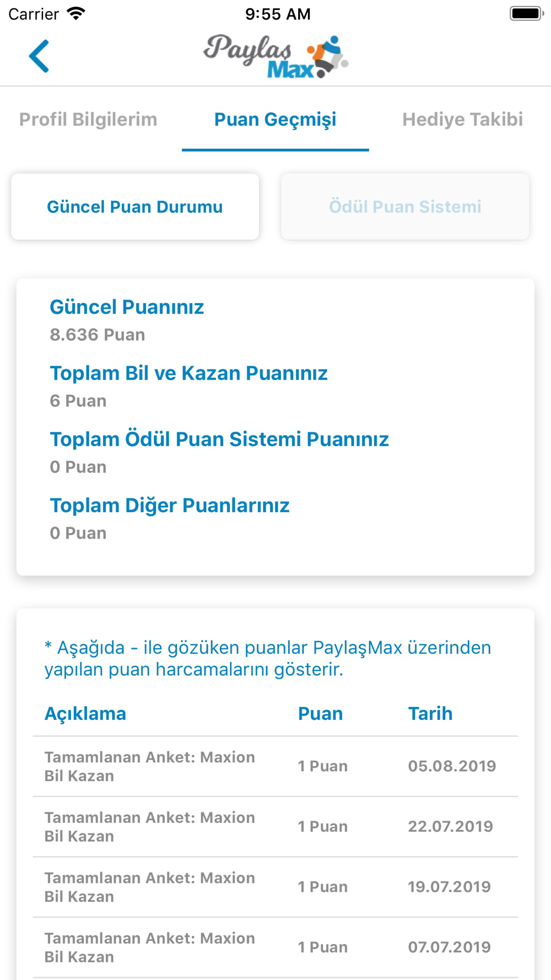This screenshot has width=551, height=980.
Task: Select the survey row dated 19.07.2019
Action: point(275,887)
